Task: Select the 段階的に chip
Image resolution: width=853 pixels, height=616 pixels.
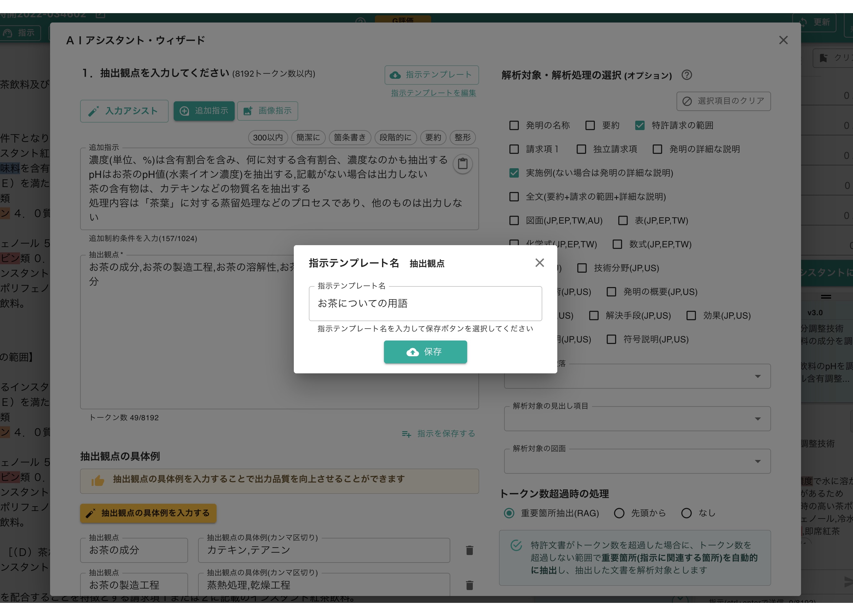Action: tap(396, 138)
